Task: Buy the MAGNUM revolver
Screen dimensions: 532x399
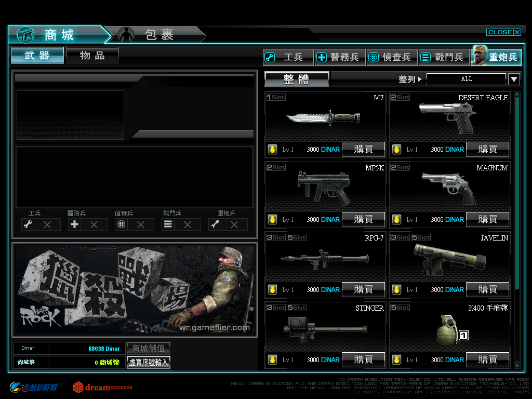Action: coord(487,219)
